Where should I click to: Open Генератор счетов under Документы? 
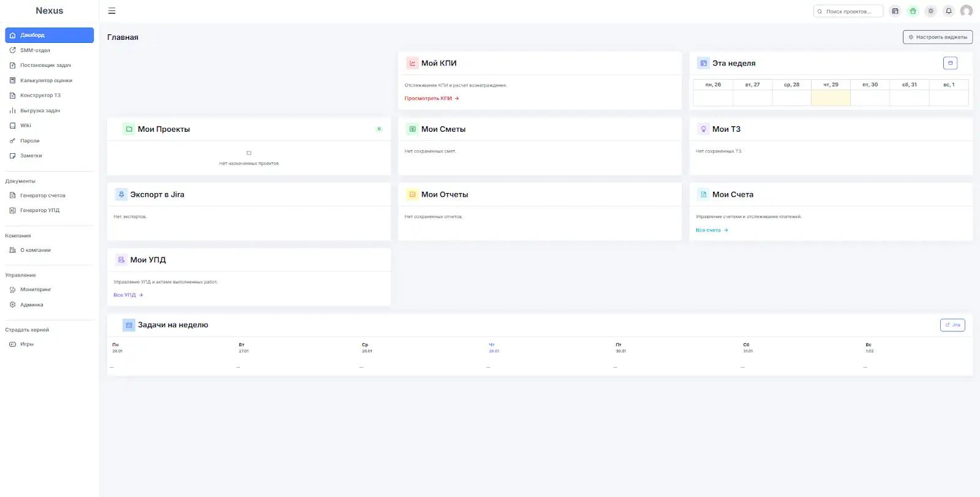pos(42,195)
